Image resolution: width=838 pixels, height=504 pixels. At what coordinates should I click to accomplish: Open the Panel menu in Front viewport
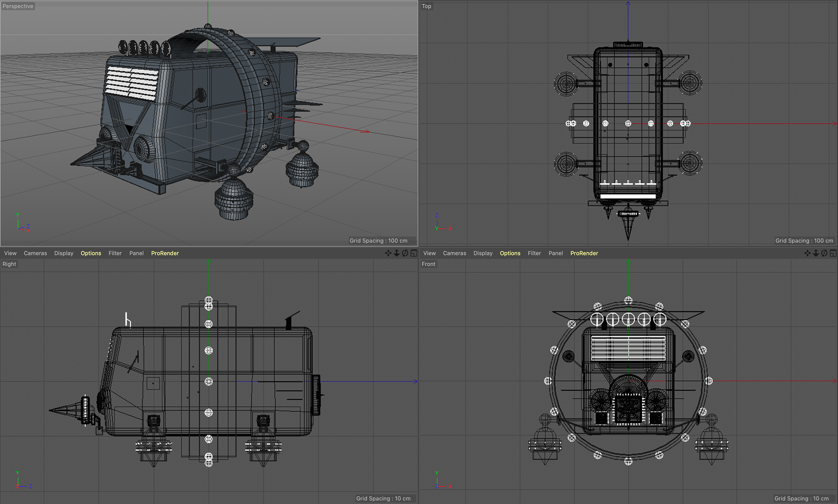(556, 253)
